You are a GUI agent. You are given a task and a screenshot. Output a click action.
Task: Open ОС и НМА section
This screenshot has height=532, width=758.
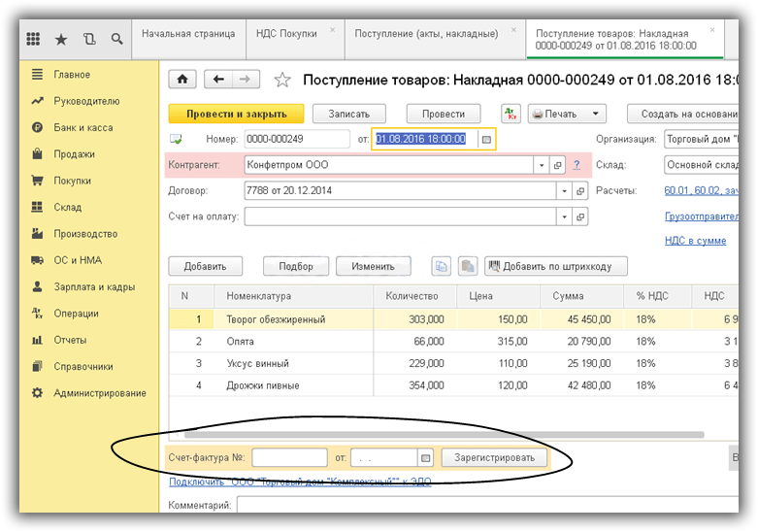pyautogui.click(x=78, y=260)
